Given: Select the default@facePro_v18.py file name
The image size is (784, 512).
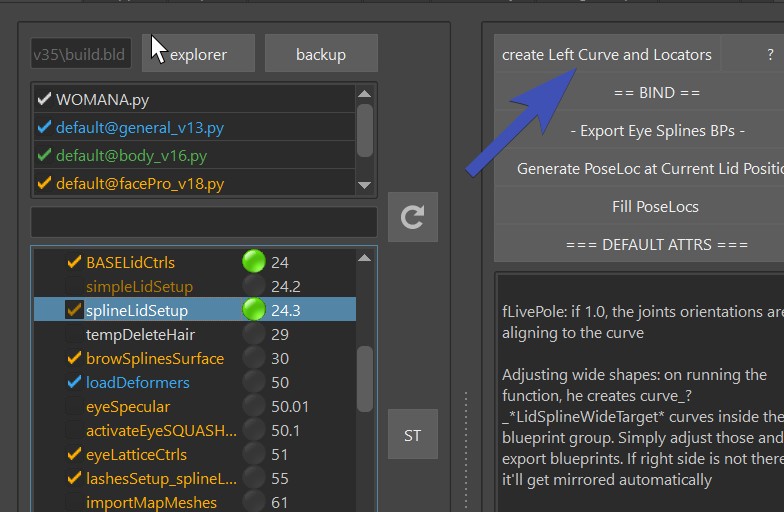Looking at the screenshot, I should 140,184.
